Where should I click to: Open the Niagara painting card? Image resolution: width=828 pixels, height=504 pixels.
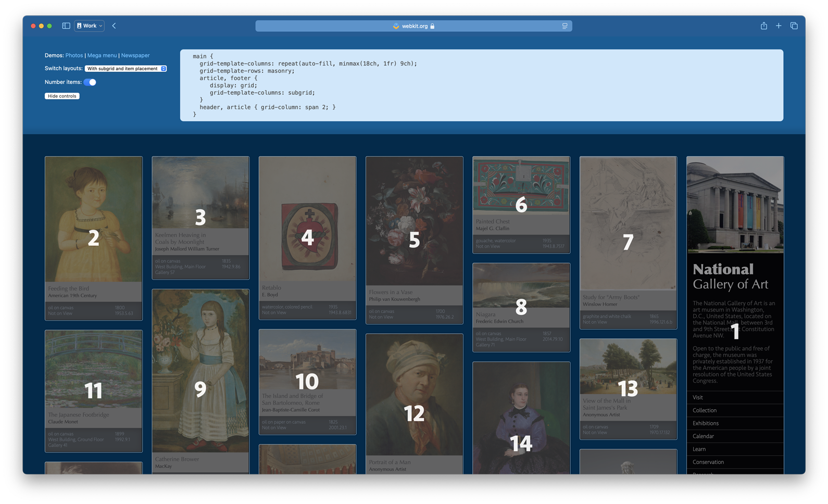(x=521, y=307)
